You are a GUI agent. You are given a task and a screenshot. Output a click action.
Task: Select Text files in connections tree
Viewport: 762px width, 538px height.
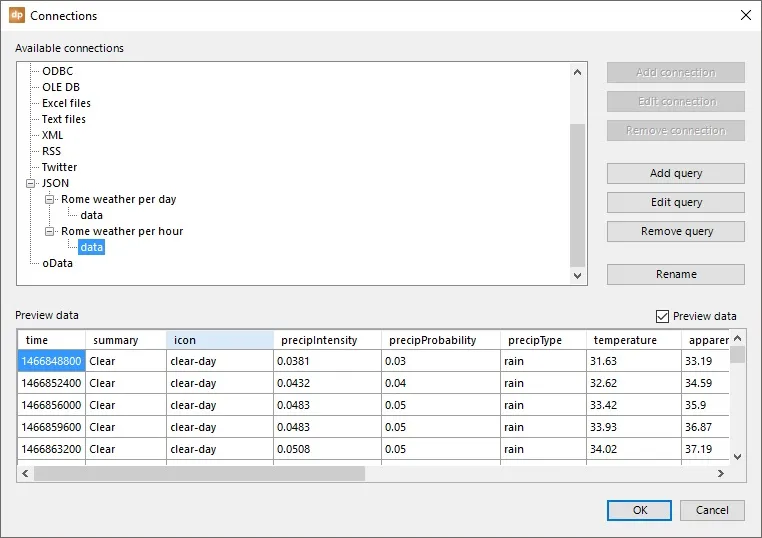pos(64,119)
